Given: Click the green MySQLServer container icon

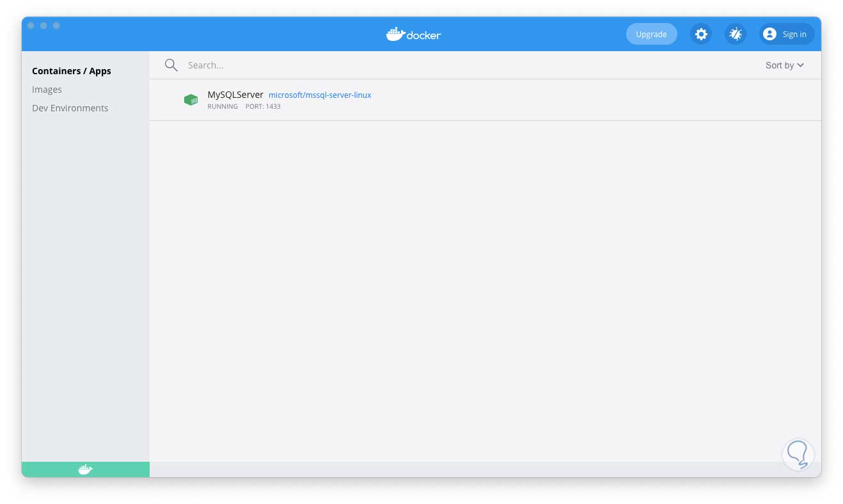Looking at the screenshot, I should click(191, 100).
